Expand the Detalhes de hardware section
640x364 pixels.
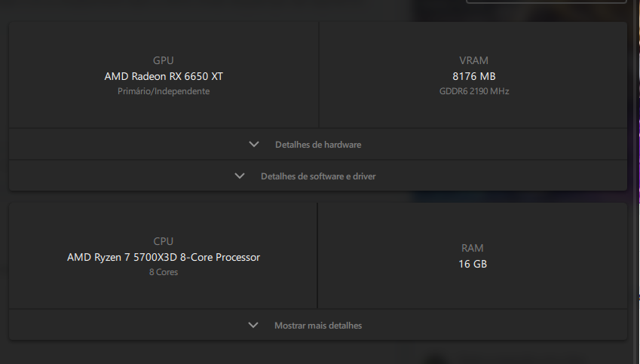pyautogui.click(x=318, y=145)
